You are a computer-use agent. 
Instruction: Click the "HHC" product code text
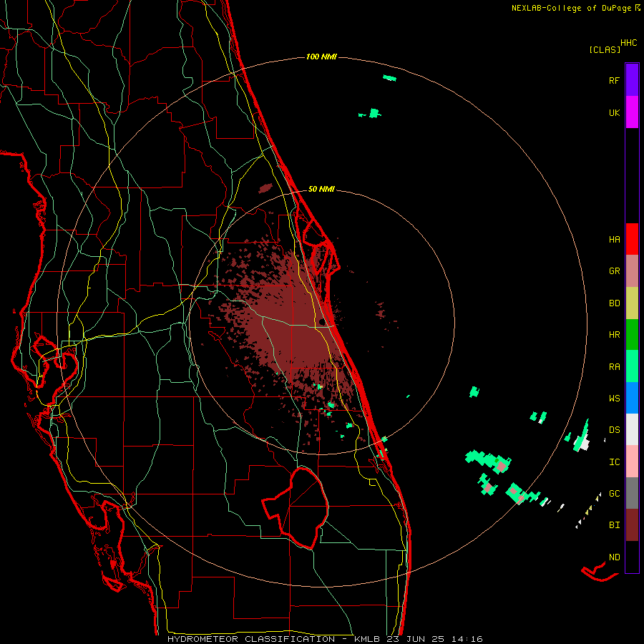coord(629,43)
